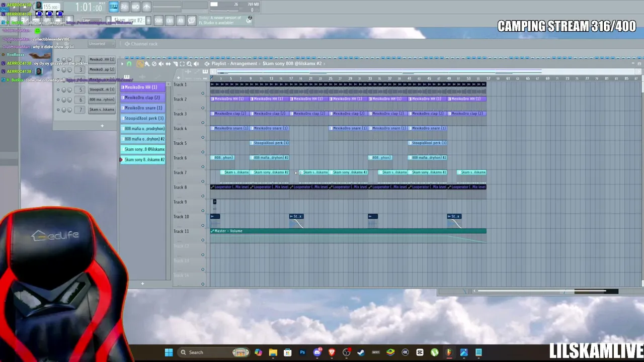
Task: Select MexikoDro snare (1) pattern in picker
Action: pos(142,108)
